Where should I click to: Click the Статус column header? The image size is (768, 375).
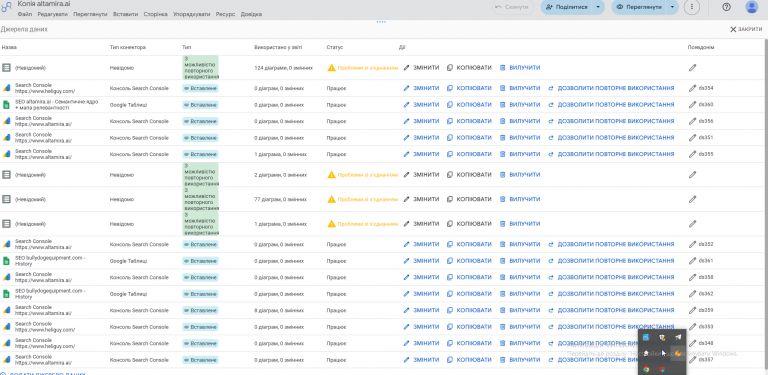[335, 47]
